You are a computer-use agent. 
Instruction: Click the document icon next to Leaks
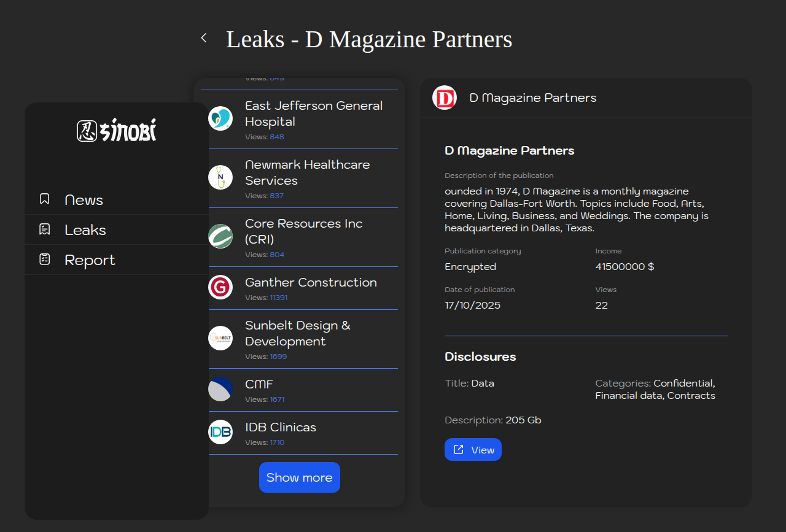44,229
